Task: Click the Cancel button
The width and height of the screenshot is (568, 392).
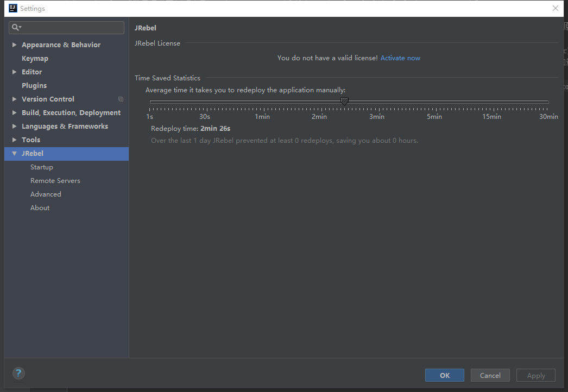Action: (x=490, y=375)
